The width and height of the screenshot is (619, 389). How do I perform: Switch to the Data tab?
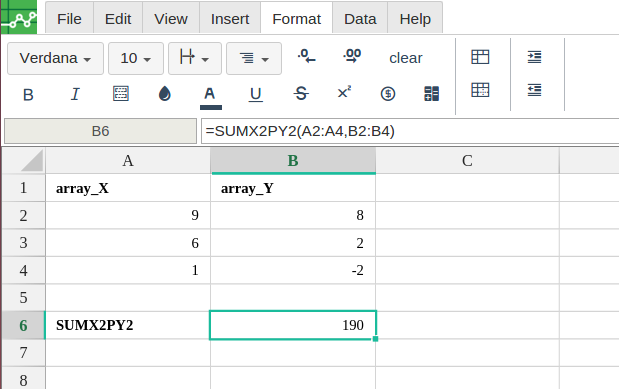[360, 19]
